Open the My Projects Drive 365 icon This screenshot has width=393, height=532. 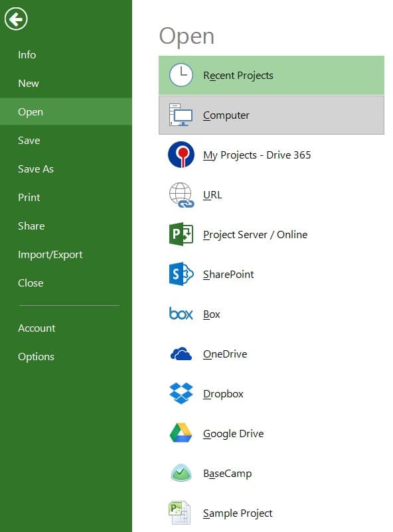click(x=181, y=155)
